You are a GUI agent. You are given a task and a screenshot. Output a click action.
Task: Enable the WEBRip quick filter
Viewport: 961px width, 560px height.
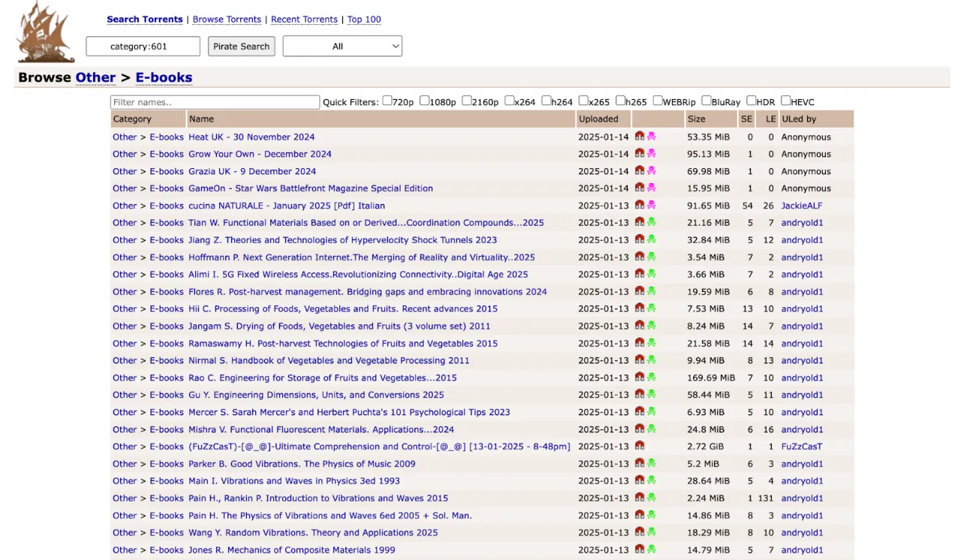657,101
